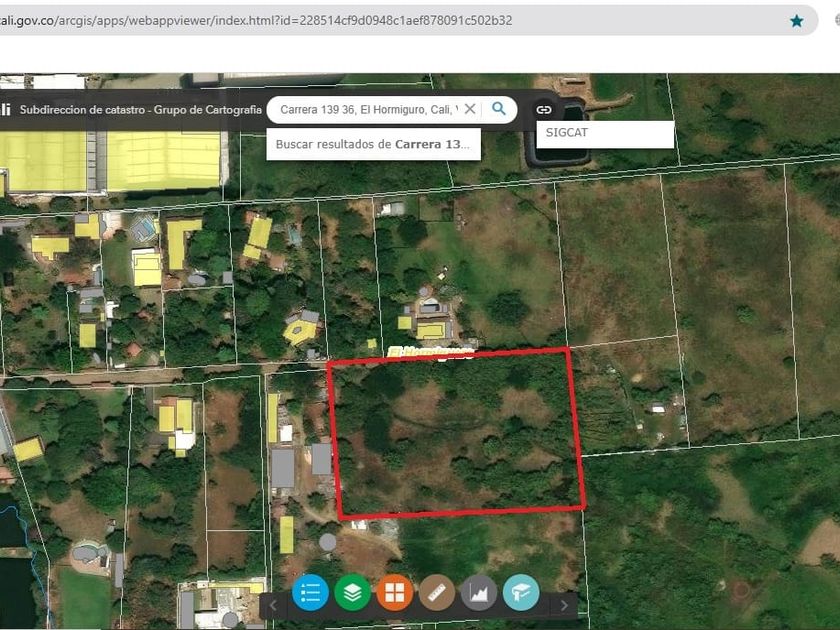Viewport: 840px width, 630px height.
Task: Click the El Hormiguero map label
Action: (x=430, y=352)
